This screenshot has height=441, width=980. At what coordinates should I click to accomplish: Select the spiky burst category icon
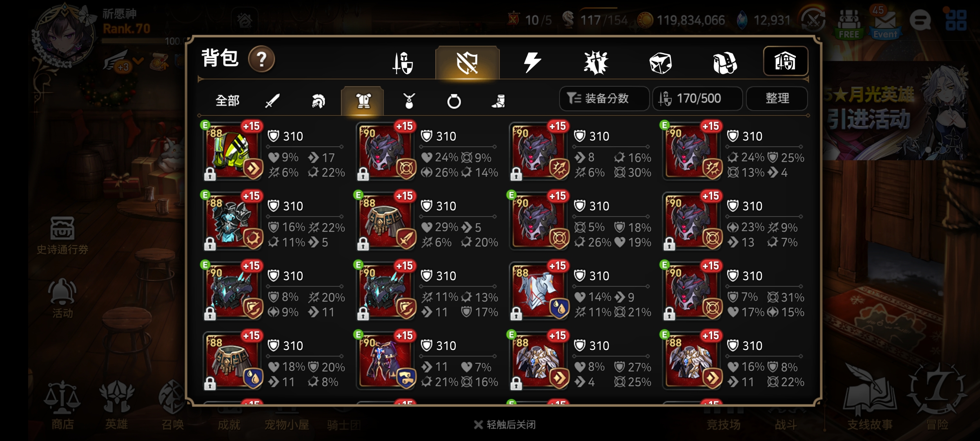click(x=596, y=63)
